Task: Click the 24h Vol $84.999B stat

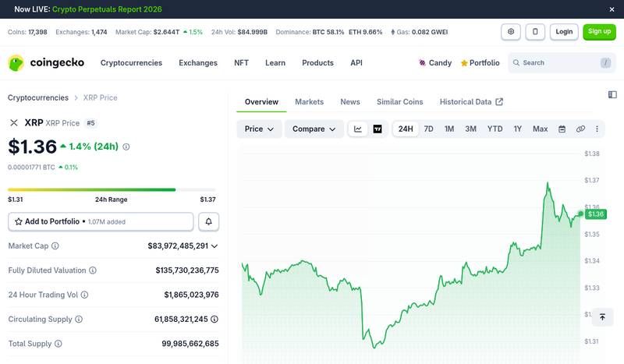Action: tap(239, 32)
